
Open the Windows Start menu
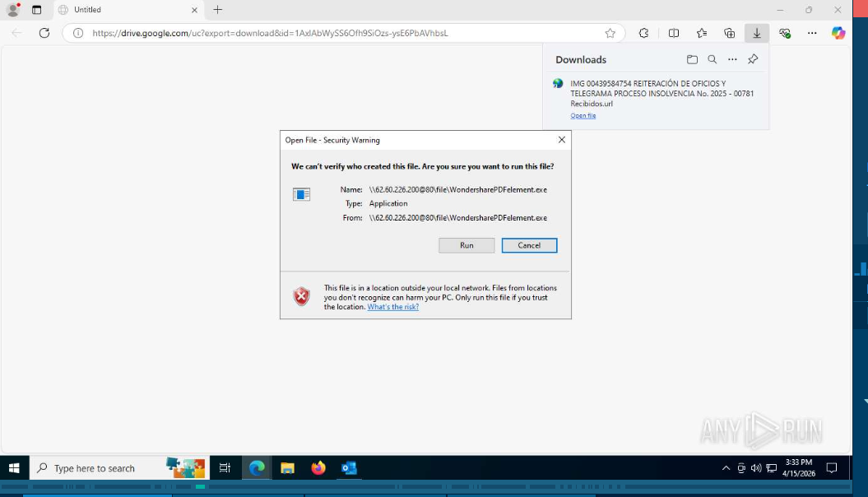point(14,468)
